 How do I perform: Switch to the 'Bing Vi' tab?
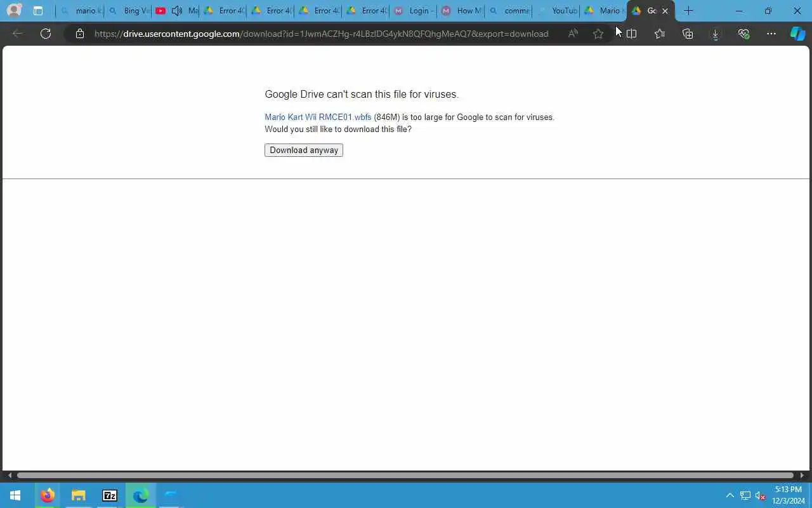point(128,11)
